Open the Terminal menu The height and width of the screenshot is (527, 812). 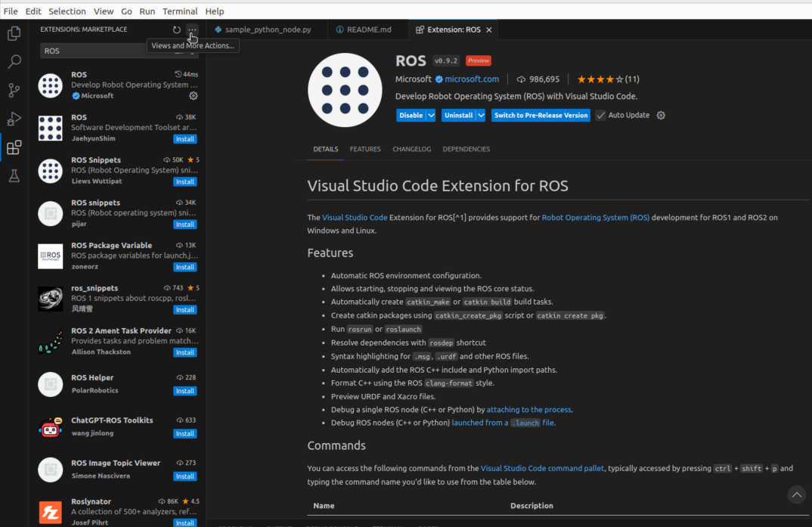pyautogui.click(x=180, y=11)
